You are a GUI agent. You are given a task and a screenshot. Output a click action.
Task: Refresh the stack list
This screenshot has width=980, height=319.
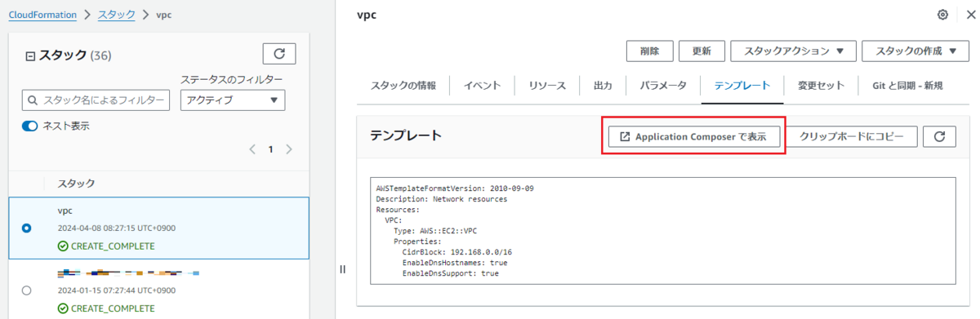(x=279, y=54)
